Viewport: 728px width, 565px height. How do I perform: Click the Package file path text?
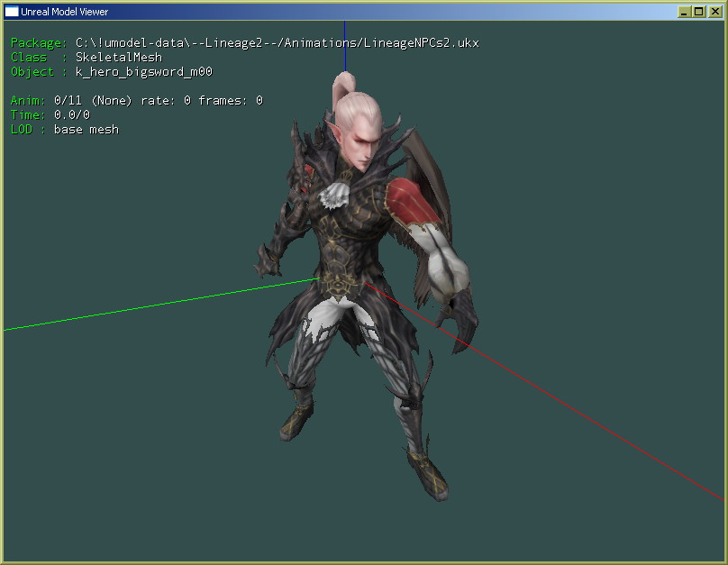[278, 43]
